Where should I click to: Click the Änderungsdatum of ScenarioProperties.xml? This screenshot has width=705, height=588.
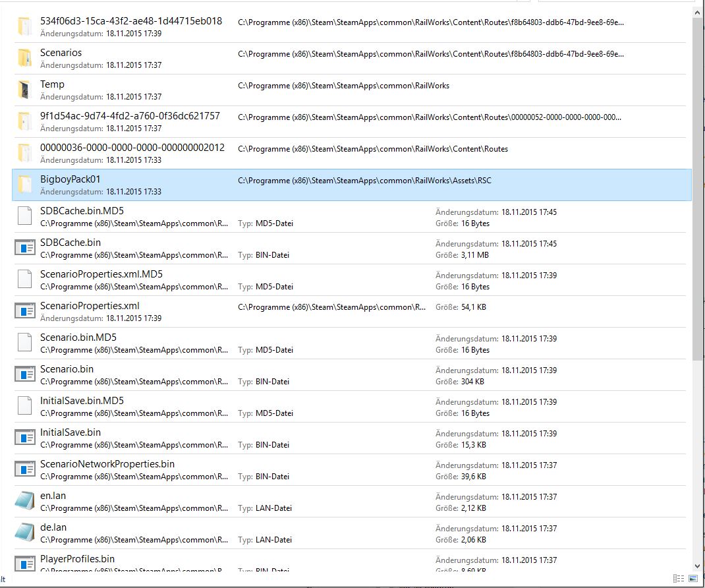coord(101,318)
